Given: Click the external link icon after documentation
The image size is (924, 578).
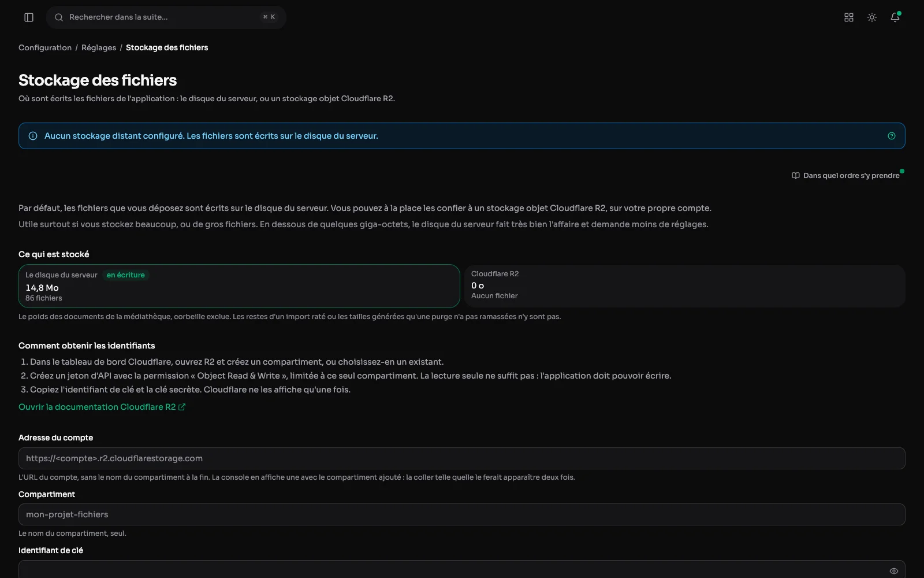Looking at the screenshot, I should pos(182,407).
